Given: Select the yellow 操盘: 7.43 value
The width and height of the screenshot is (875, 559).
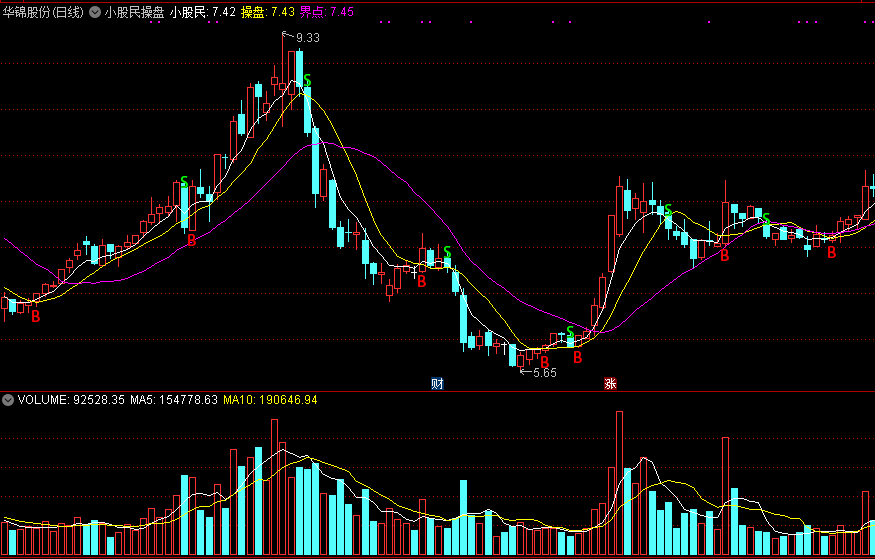Looking at the screenshot, I should point(267,12).
